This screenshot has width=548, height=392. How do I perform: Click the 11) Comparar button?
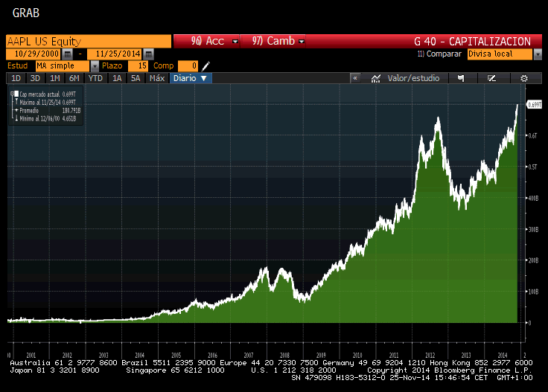(439, 54)
